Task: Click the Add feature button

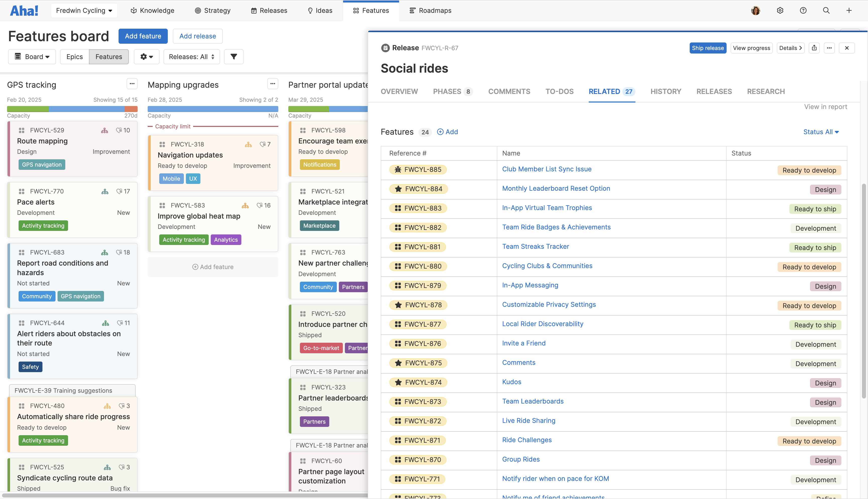Action: 143,36
